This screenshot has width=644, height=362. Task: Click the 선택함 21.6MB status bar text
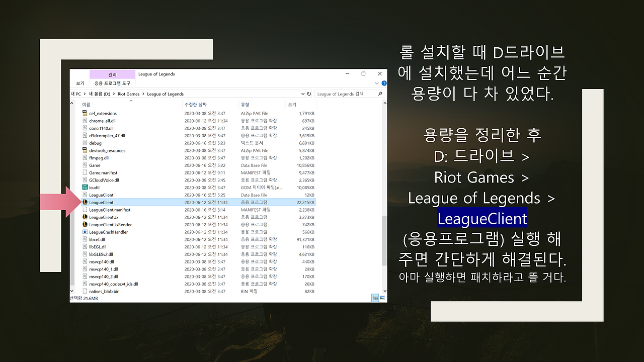point(84,298)
